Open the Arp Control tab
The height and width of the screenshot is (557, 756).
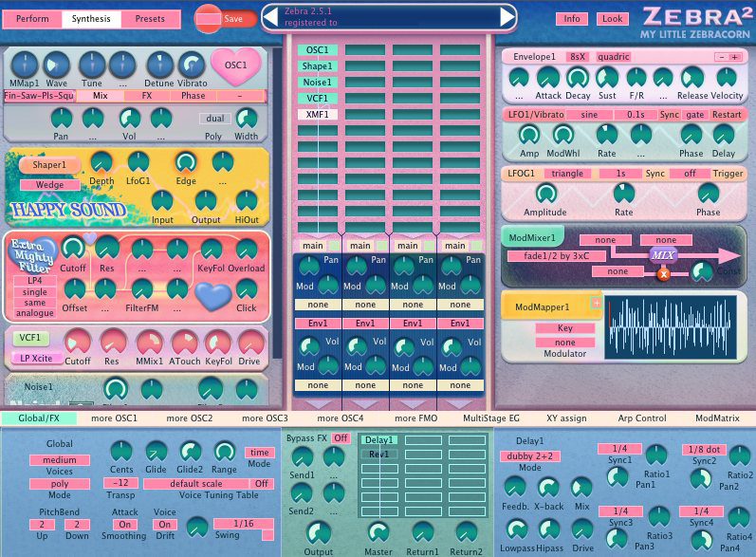point(642,418)
